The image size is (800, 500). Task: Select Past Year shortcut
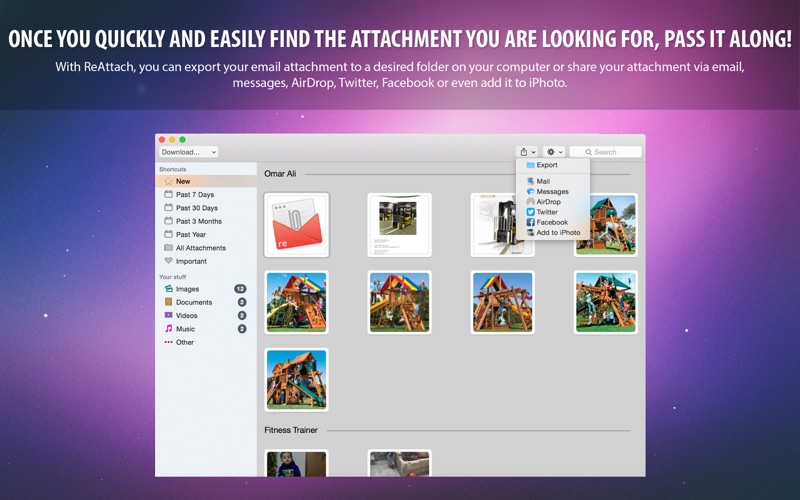coord(206,234)
